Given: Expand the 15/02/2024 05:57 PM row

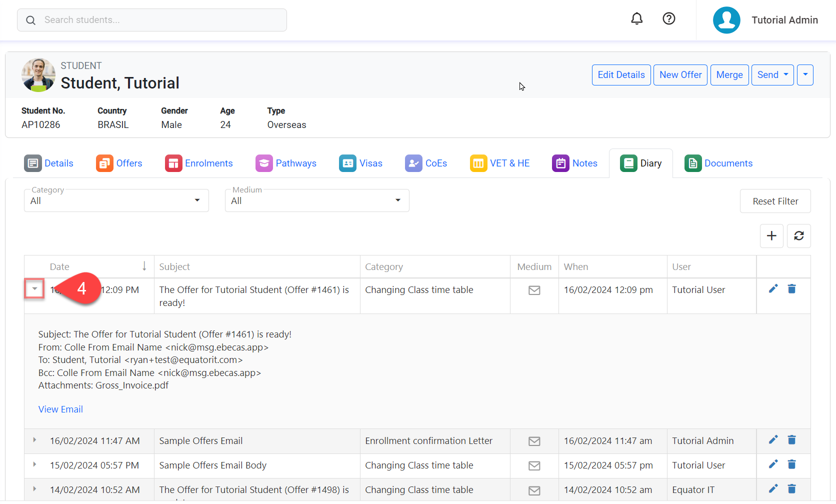Looking at the screenshot, I should 34,464.
